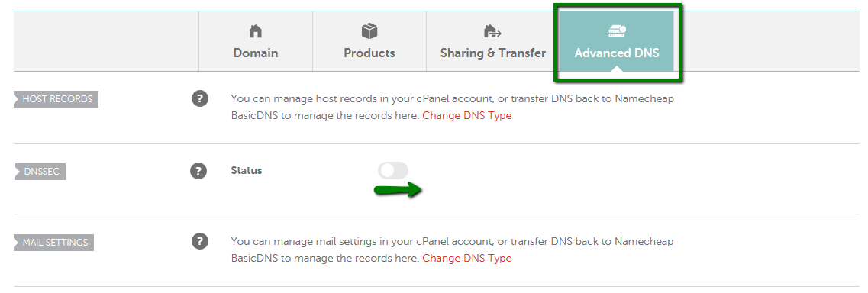The image size is (868, 293).
Task: Click the HOST RECORDS section tag
Action: coord(56,99)
